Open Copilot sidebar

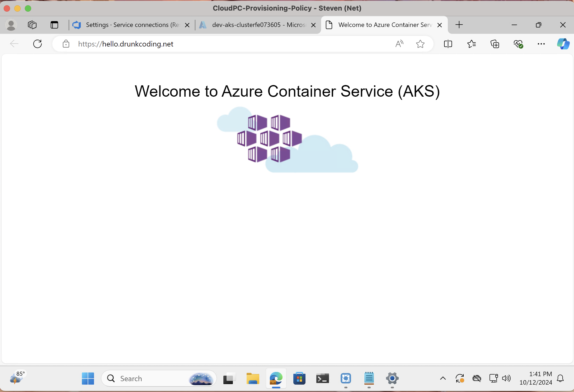[x=563, y=44]
